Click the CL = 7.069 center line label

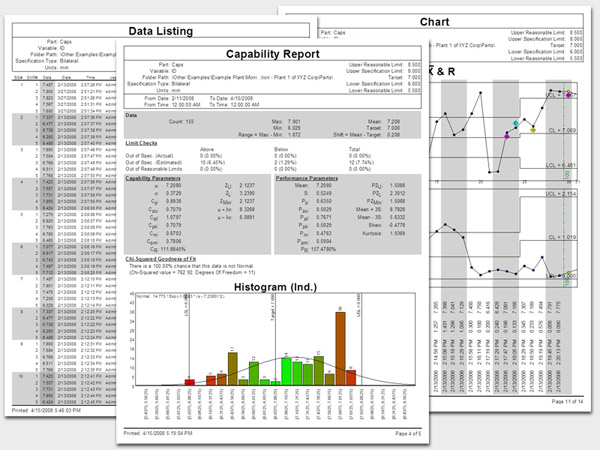tap(561, 130)
